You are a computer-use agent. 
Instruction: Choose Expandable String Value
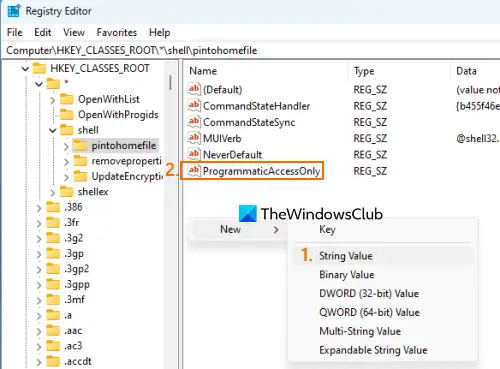pyautogui.click(x=383, y=350)
